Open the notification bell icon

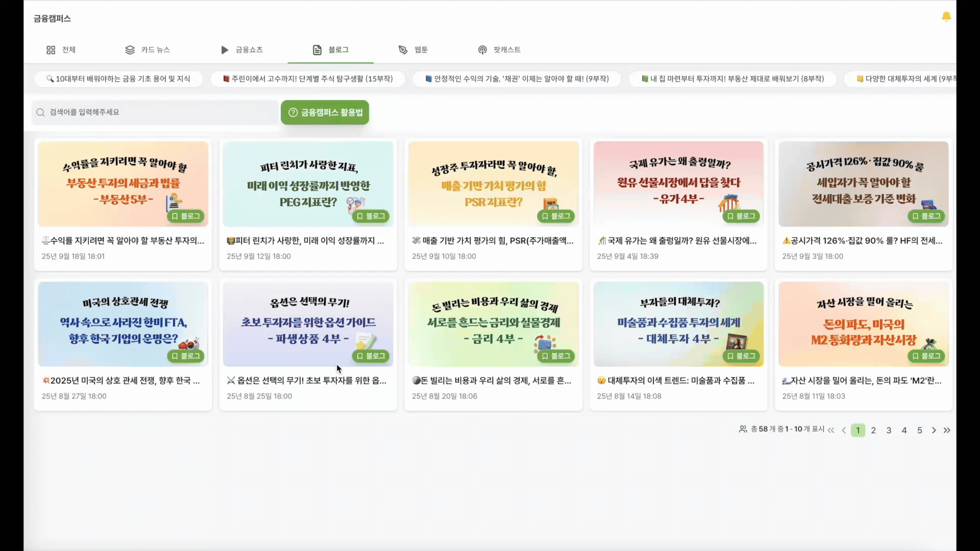point(945,17)
